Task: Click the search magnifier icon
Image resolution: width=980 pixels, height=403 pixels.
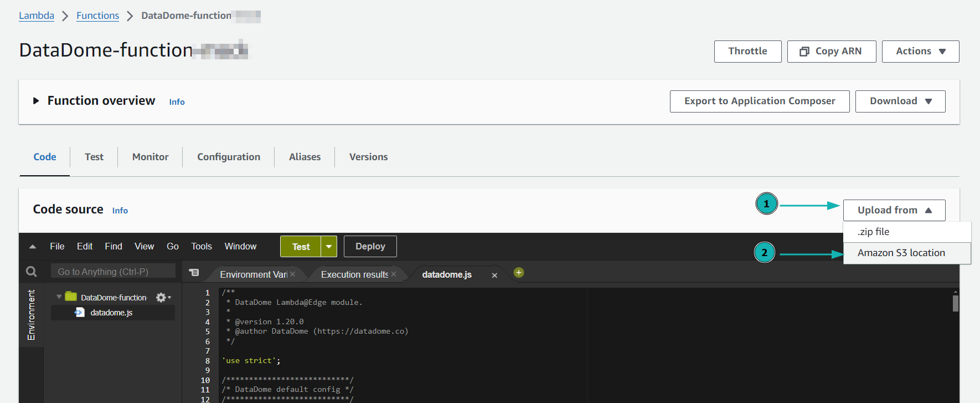Action: pyautogui.click(x=32, y=272)
